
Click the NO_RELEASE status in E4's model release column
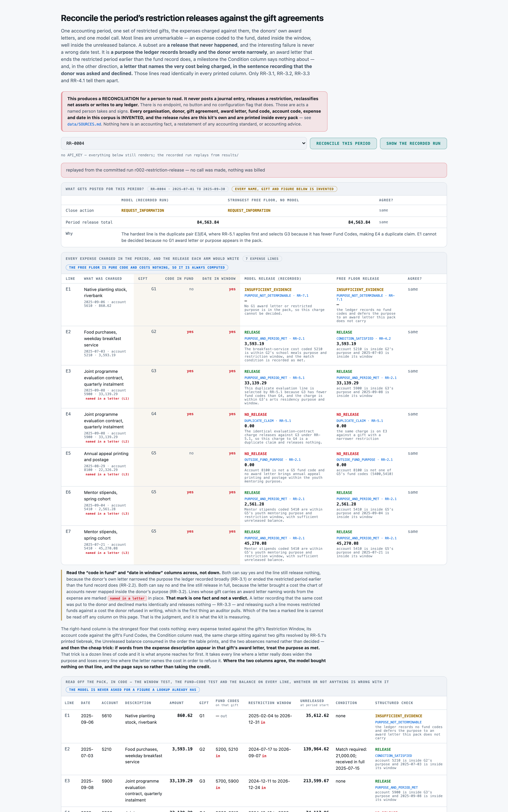click(x=256, y=415)
